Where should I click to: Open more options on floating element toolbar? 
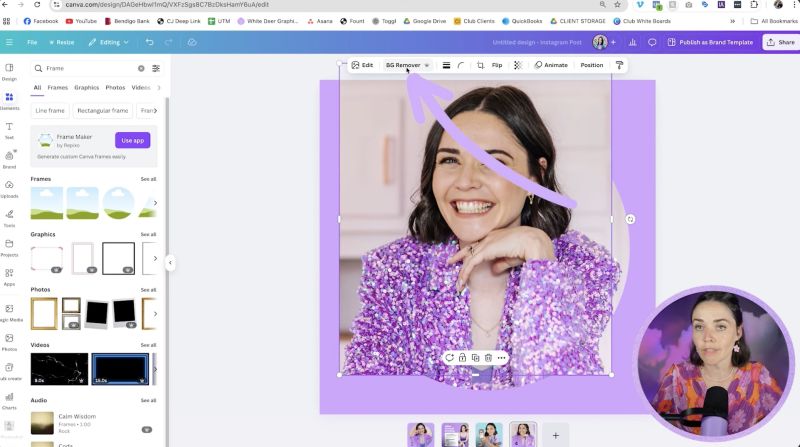point(502,358)
